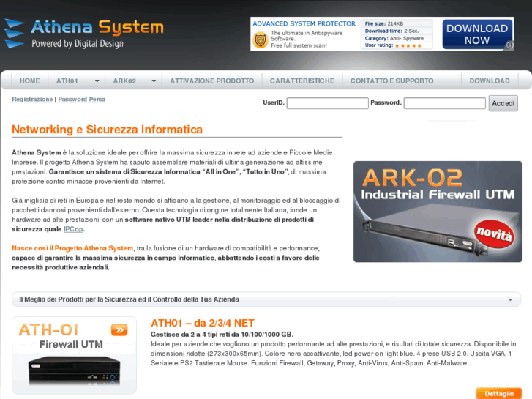Click the Dettaglio button
The image size is (532, 399).
[499, 393]
